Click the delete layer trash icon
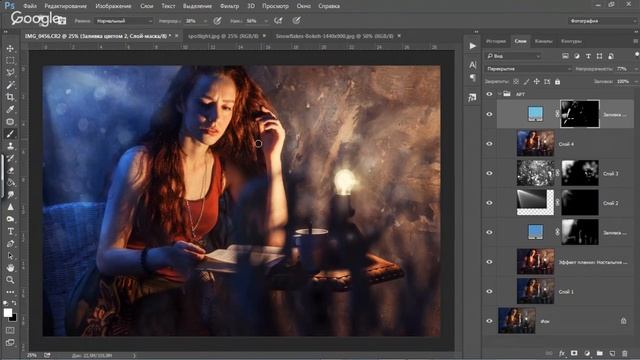This screenshot has height=360, width=640. tap(625, 353)
